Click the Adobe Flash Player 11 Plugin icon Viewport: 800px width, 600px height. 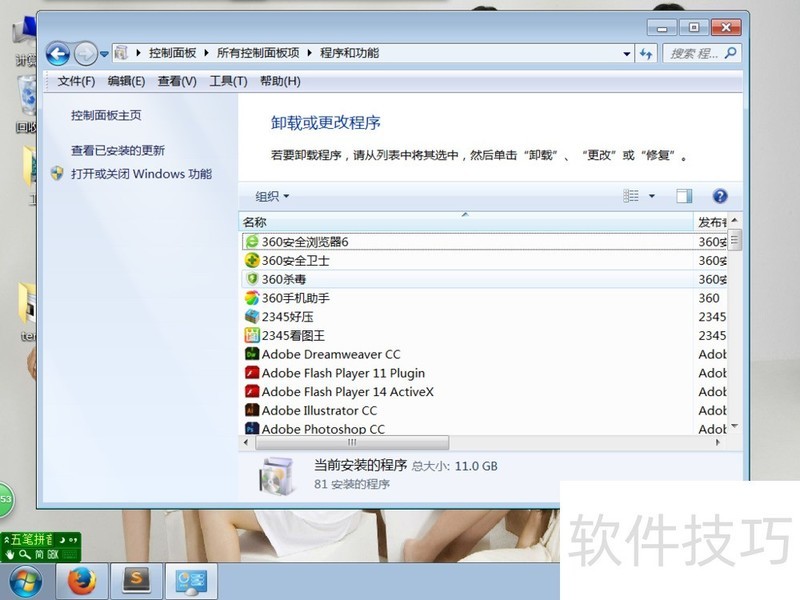[x=252, y=373]
